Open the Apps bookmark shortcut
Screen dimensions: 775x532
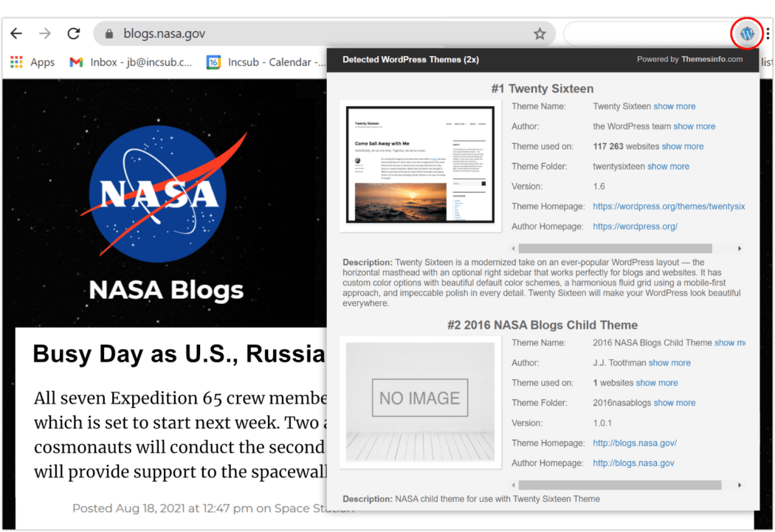point(42,62)
